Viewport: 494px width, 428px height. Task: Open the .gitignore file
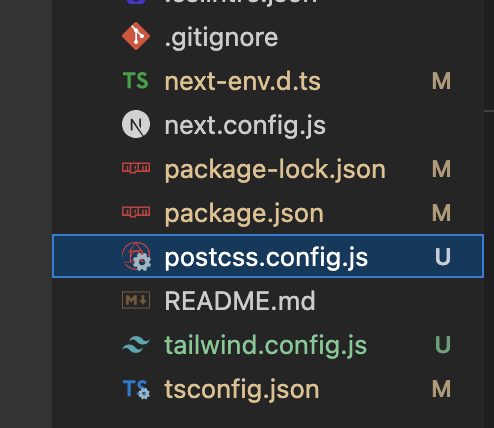pos(221,38)
